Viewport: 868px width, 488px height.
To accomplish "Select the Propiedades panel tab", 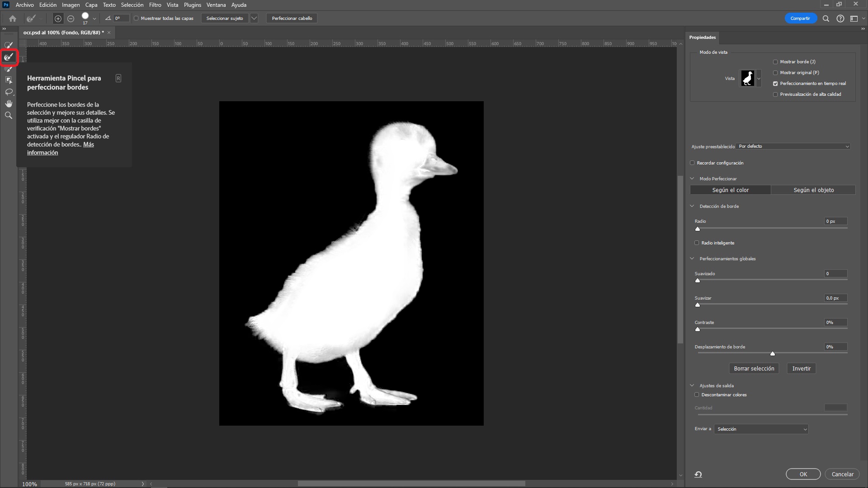I will pos(703,38).
